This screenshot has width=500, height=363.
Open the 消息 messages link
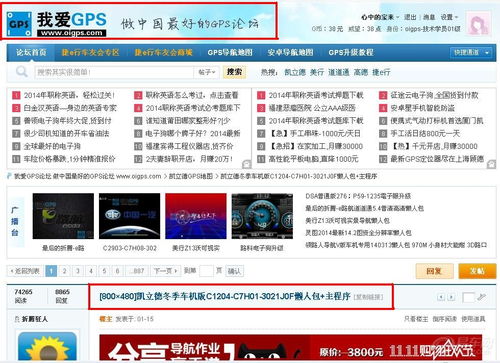pos(429,17)
